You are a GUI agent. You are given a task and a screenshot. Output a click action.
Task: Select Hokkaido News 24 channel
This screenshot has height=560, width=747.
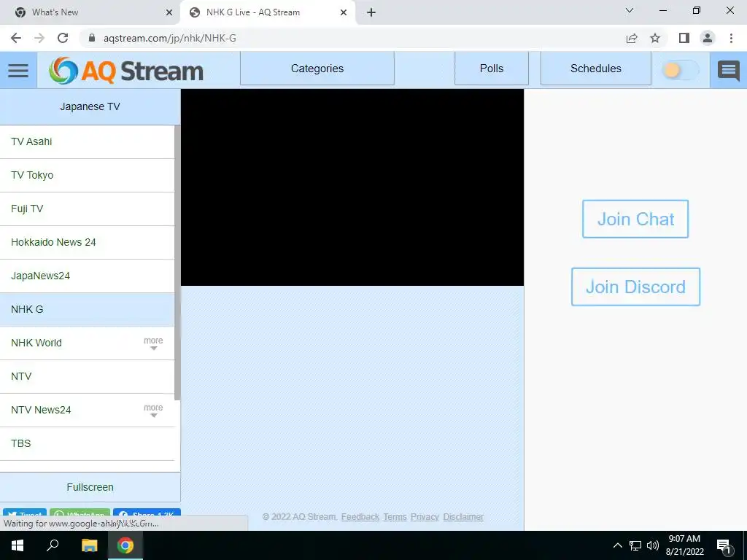88,242
